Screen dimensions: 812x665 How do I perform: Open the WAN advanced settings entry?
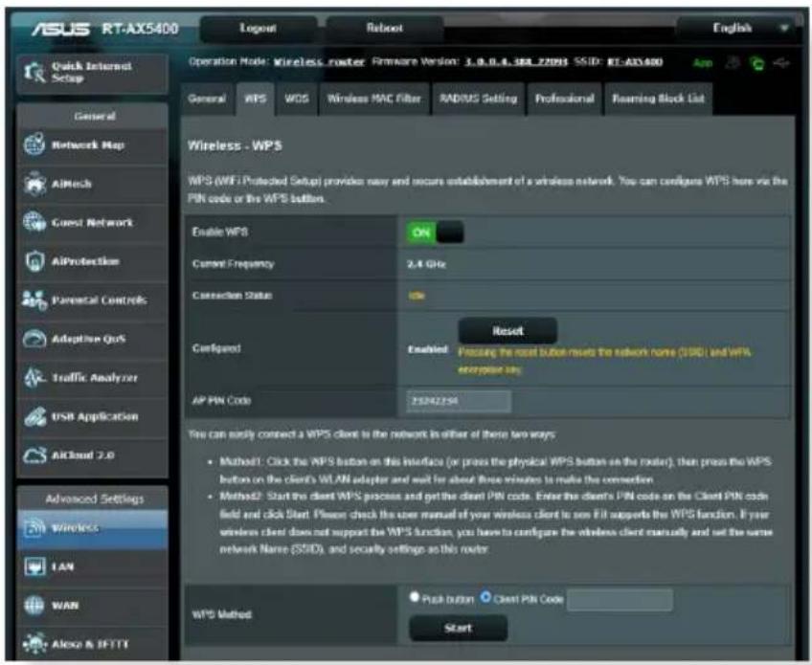92,606
